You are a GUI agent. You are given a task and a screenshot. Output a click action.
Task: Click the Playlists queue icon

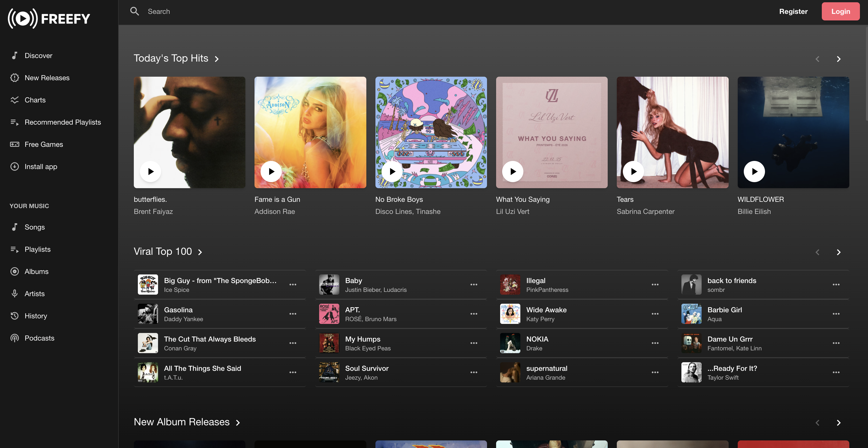pyautogui.click(x=14, y=249)
